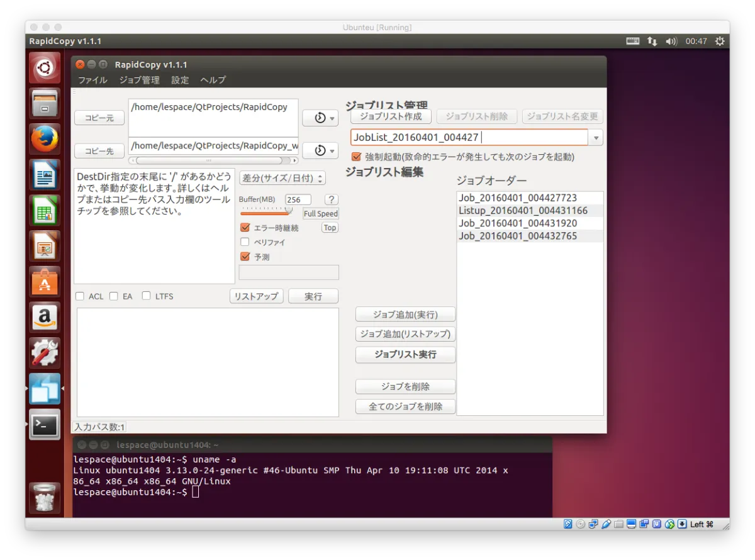Open the network indicator in top panel
Image resolution: width=755 pixels, height=560 pixels.
(x=652, y=41)
